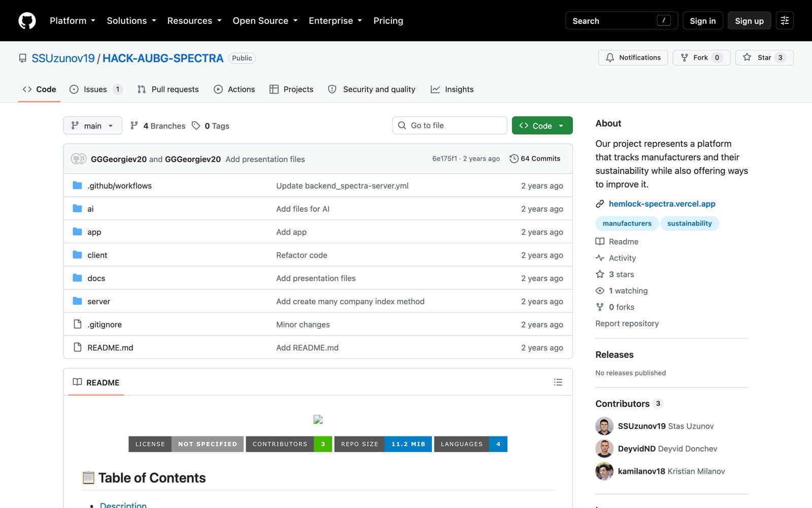This screenshot has width=812, height=508.
Task: Switch to the Issues tab
Action: coord(96,89)
